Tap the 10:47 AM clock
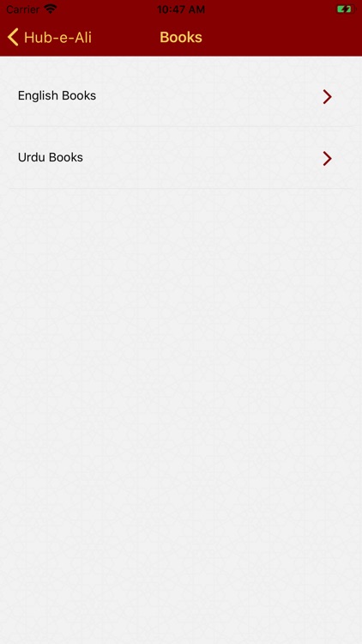This screenshot has width=362, height=644. coord(181,9)
